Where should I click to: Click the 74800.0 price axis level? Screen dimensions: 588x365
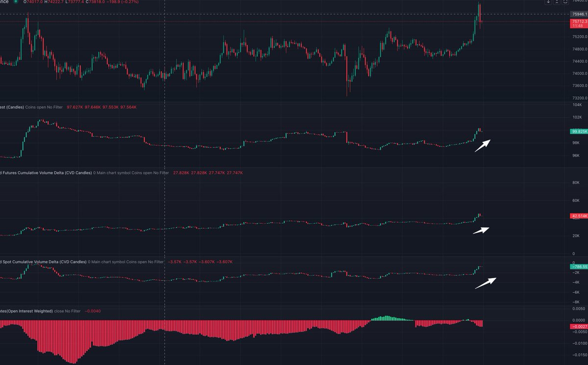pyautogui.click(x=579, y=49)
